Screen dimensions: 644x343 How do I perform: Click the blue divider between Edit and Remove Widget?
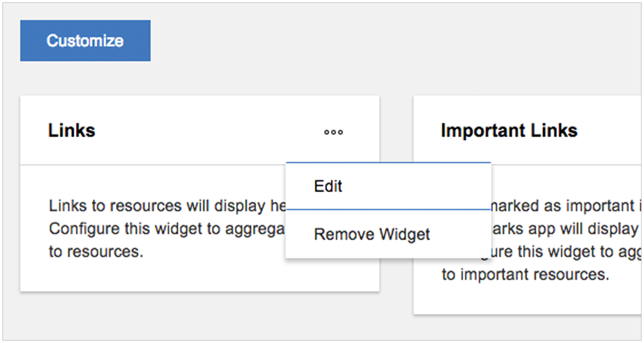click(388, 210)
